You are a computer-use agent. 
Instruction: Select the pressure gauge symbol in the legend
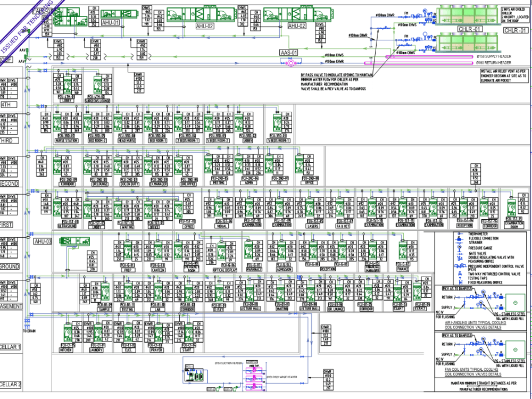[x=460, y=248]
